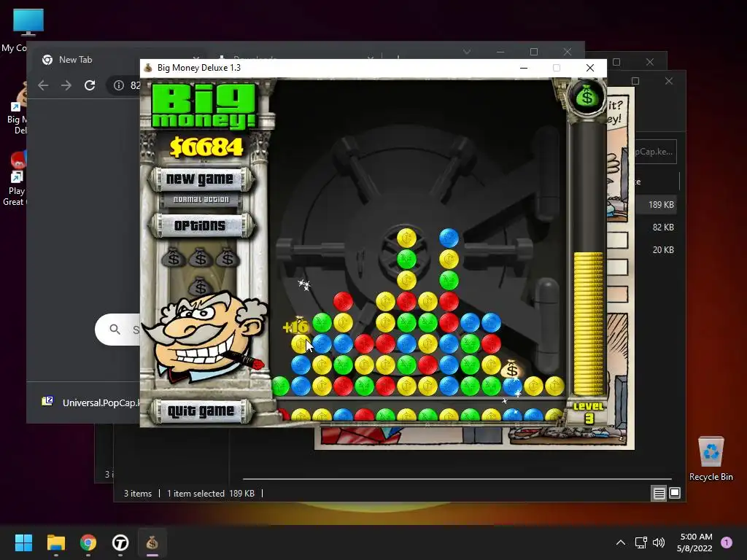Switch Explorer to details view
The height and width of the screenshot is (560, 747).
659,494
